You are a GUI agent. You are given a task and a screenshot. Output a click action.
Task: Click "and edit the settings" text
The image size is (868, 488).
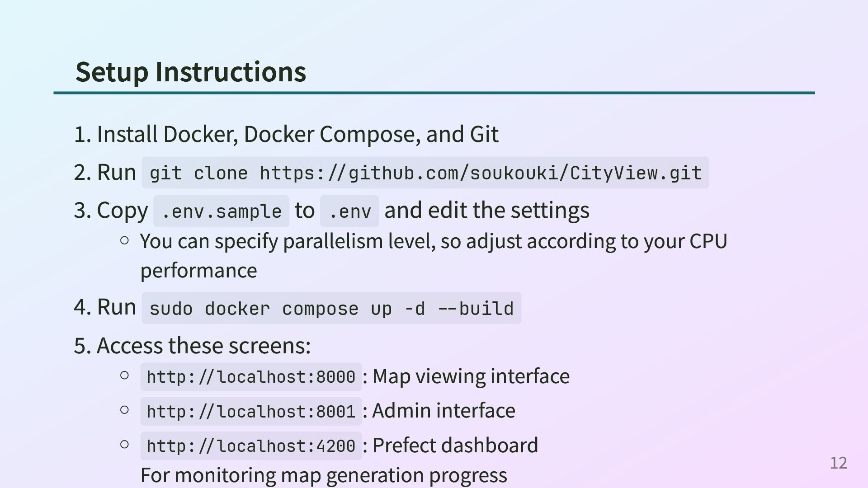pyautogui.click(x=487, y=210)
